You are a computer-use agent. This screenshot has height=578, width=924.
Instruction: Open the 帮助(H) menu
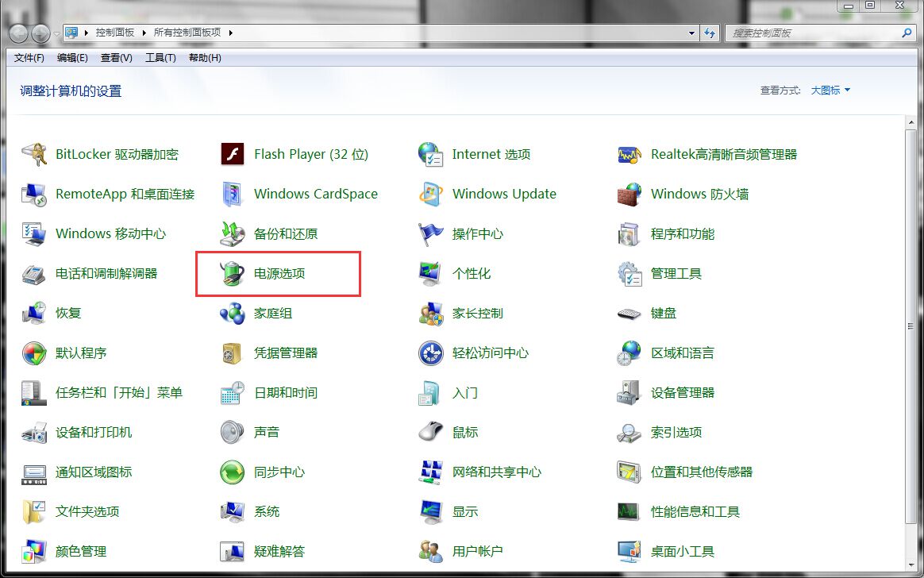pyautogui.click(x=205, y=58)
